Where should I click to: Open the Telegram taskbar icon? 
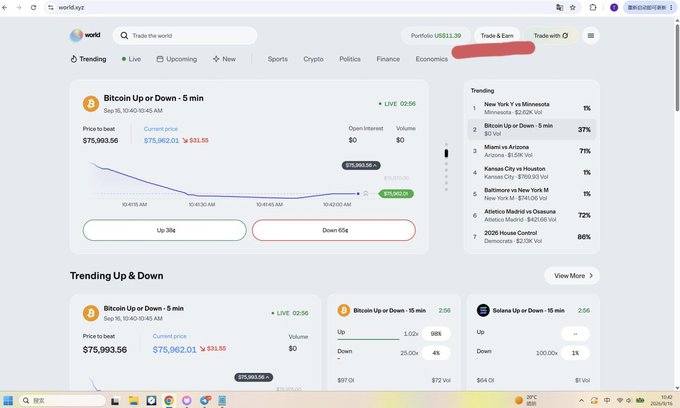coord(205,401)
